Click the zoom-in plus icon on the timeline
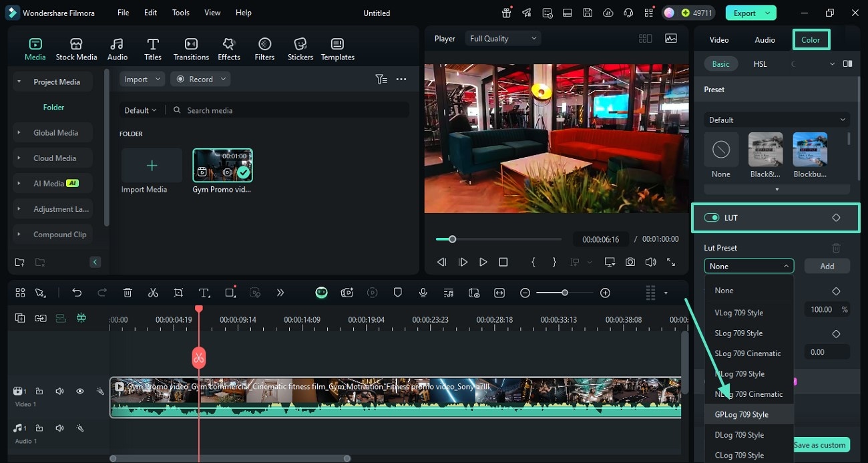 coord(605,293)
